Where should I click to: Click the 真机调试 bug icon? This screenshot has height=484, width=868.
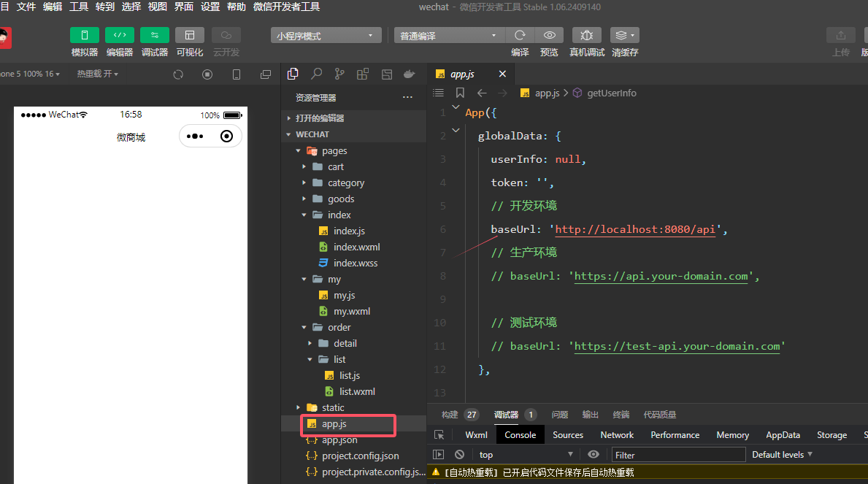[587, 35]
